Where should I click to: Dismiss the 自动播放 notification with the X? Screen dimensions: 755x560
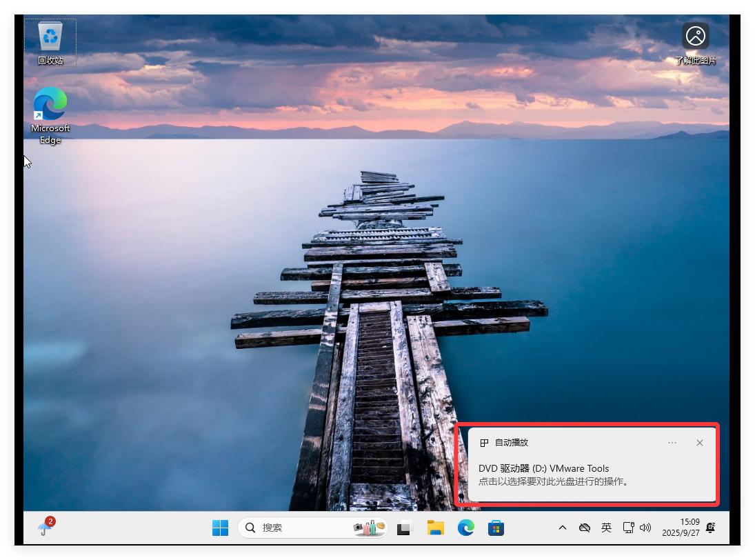[x=700, y=443]
